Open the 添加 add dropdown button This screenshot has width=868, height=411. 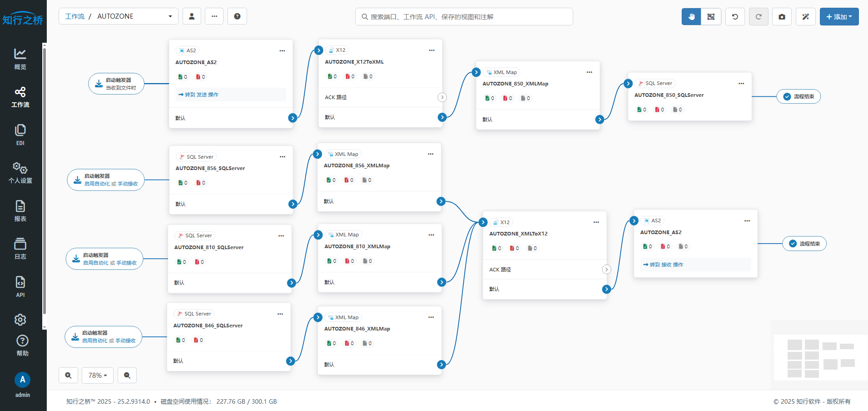[839, 17]
